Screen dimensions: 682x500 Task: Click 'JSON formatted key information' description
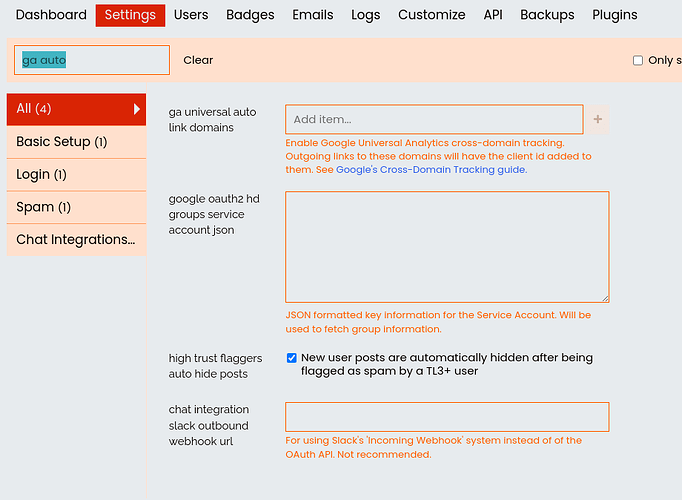pos(438,322)
